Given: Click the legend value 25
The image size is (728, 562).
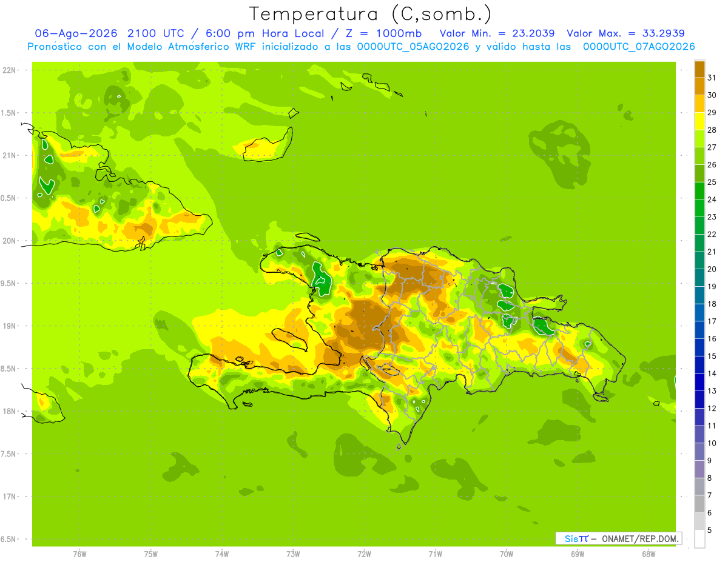Looking at the screenshot, I should click(712, 182).
